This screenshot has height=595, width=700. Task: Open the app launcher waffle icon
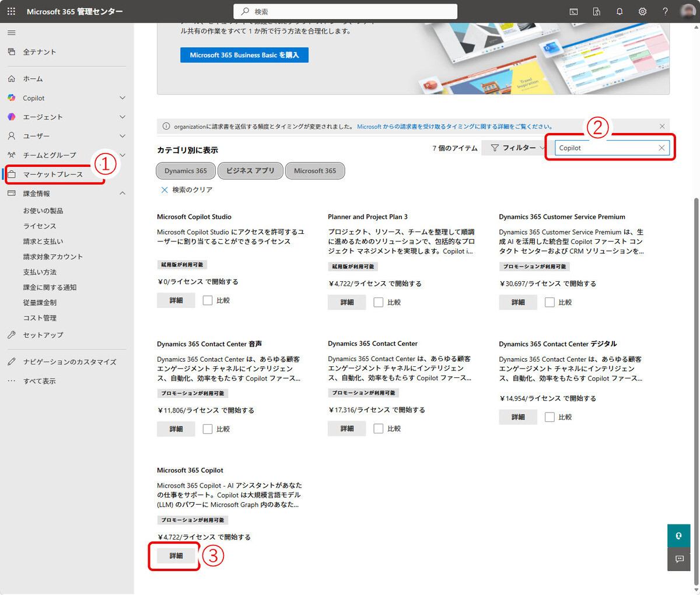[x=11, y=11]
